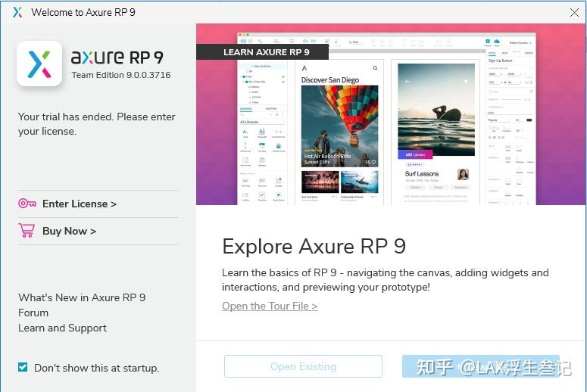Click the shopping cart icon beside Buy Now

point(27,230)
